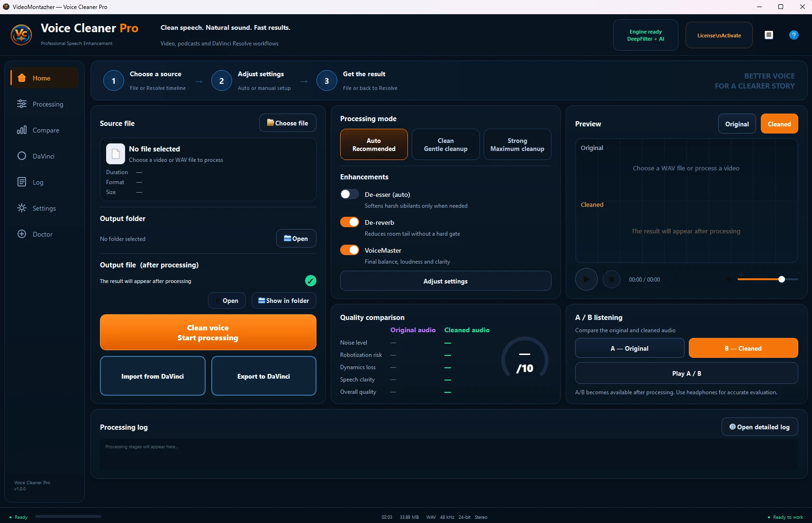Image resolution: width=812 pixels, height=523 pixels.
Task: Click Export to DaVinci
Action: [264, 376]
